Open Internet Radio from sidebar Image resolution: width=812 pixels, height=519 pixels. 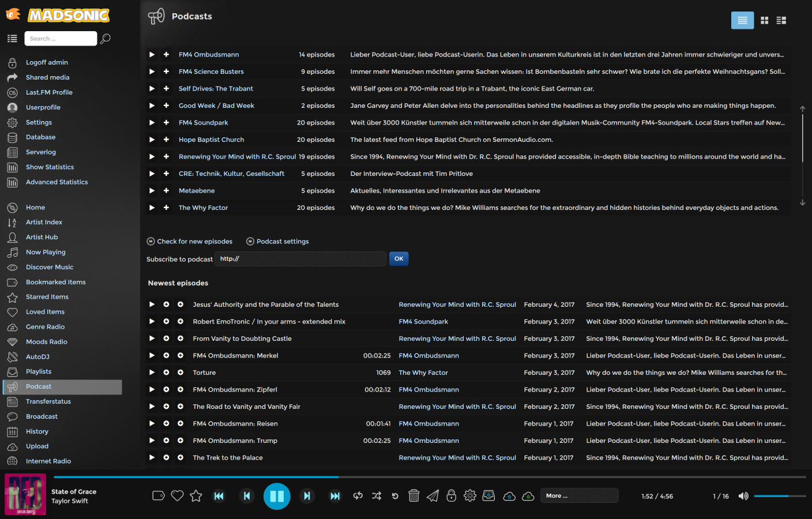coord(48,461)
